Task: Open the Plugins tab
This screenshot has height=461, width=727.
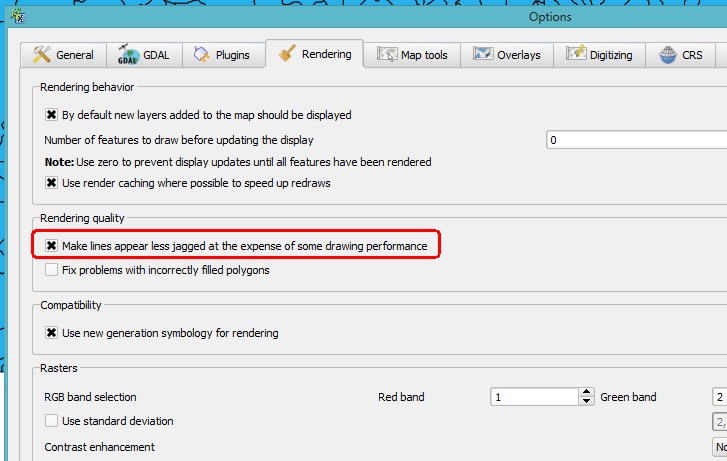Action: pos(224,55)
